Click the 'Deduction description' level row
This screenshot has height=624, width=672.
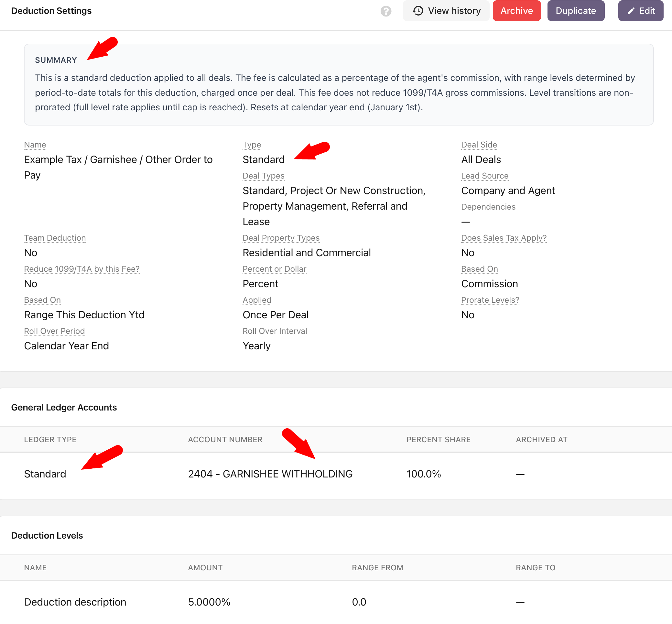point(336,602)
